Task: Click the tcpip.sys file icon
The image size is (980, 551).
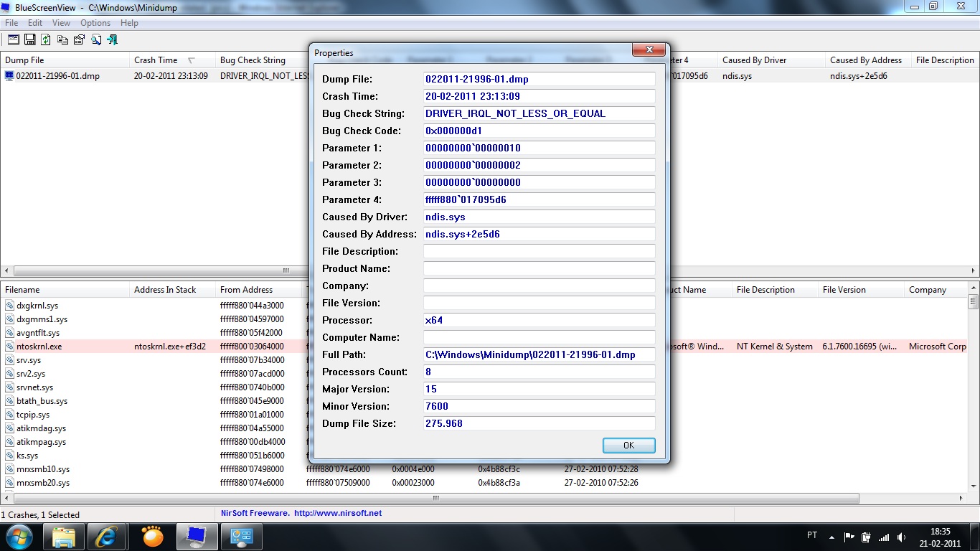Action: tap(9, 415)
